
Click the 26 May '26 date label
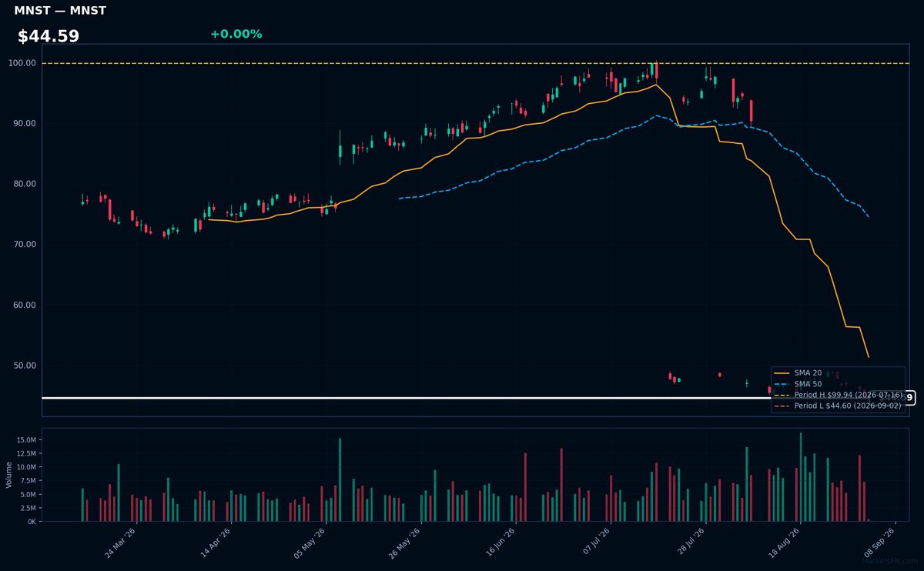[405, 543]
